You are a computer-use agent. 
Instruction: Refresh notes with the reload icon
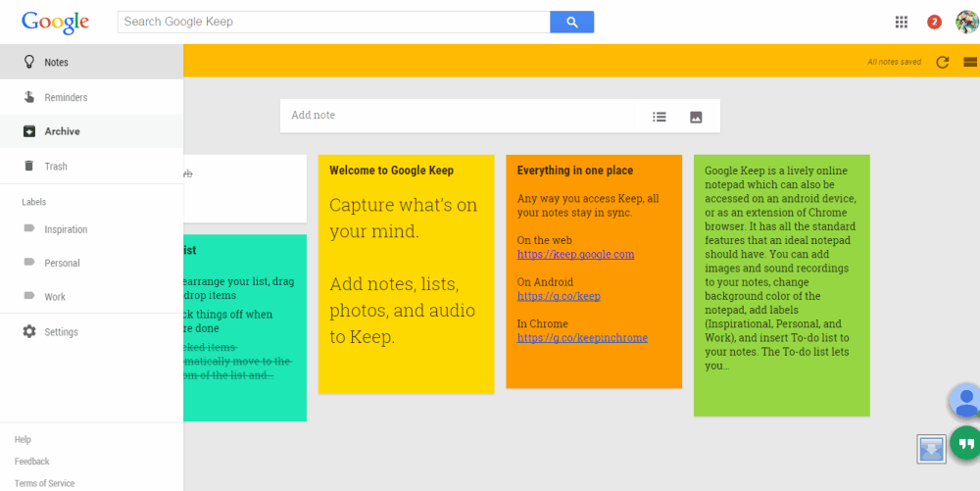coord(943,62)
